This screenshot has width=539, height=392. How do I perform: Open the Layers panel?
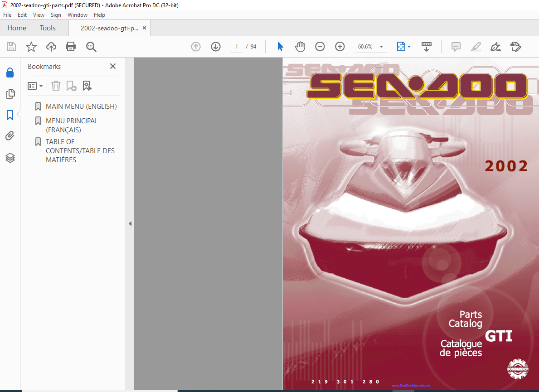10,158
